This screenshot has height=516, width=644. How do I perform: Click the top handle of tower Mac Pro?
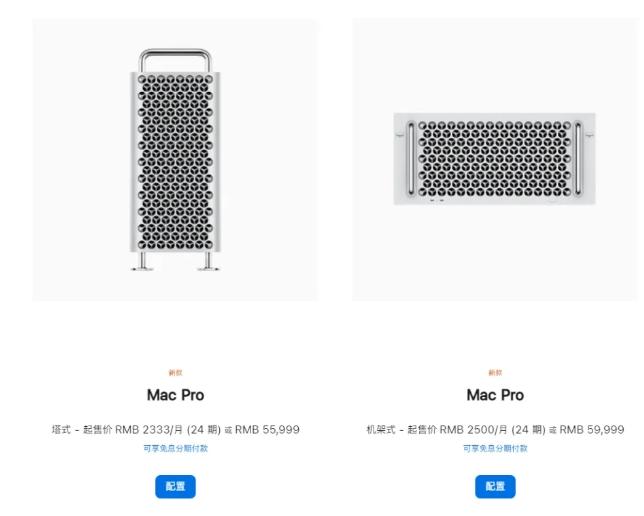tap(175, 55)
